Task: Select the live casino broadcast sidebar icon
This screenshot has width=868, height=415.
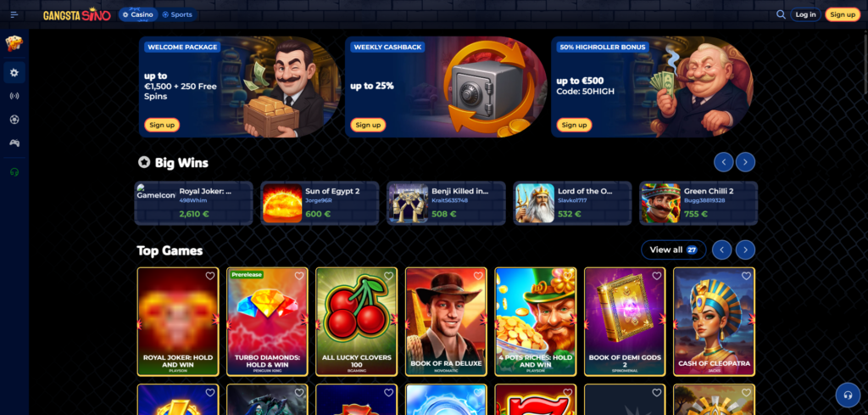Action: pos(14,96)
